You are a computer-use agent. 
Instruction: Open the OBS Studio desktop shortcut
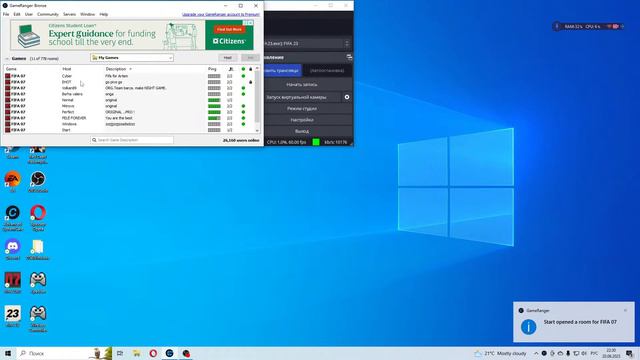38,182
